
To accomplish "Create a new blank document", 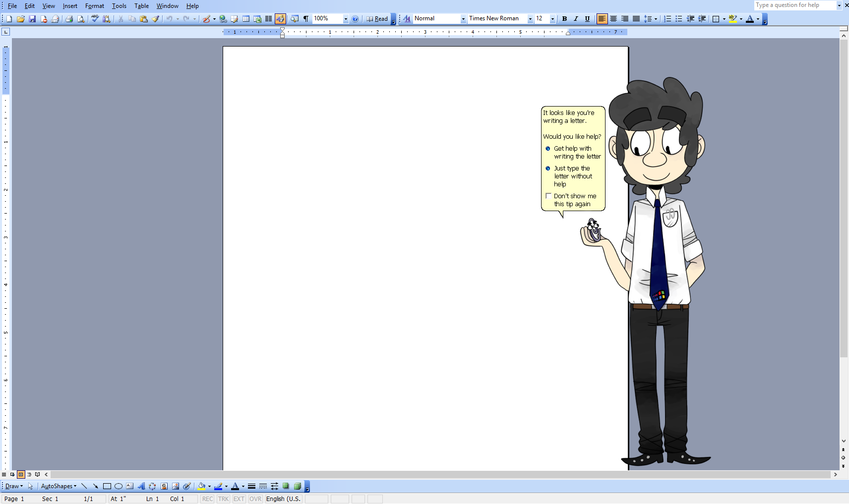I will [x=9, y=19].
